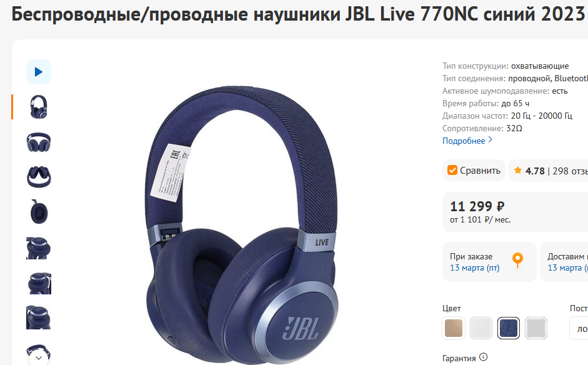This screenshot has height=365, width=588.
Task: Show the single ear cup thumbnail
Action: click(39, 212)
